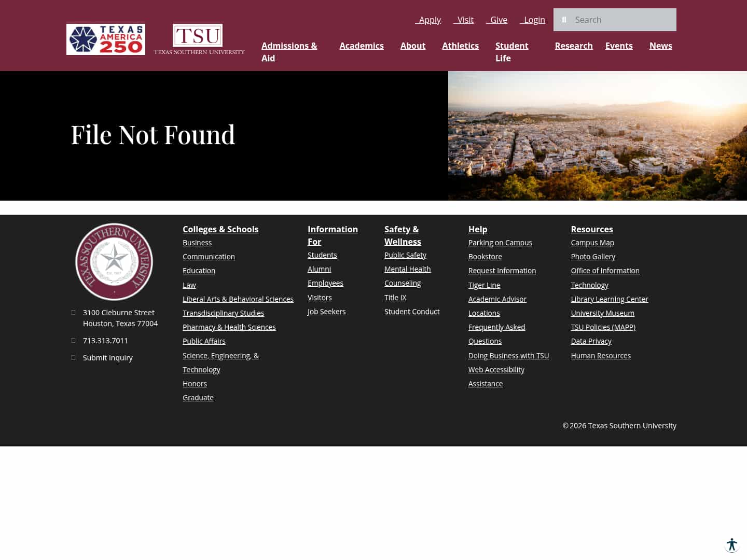This screenshot has height=560, width=747.
Task: Open the University Museum link
Action: (x=602, y=313)
